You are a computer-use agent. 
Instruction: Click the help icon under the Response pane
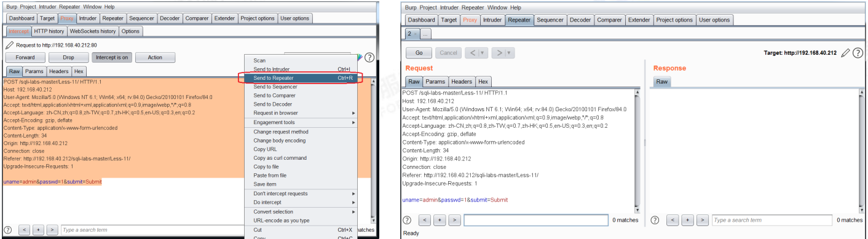point(655,220)
